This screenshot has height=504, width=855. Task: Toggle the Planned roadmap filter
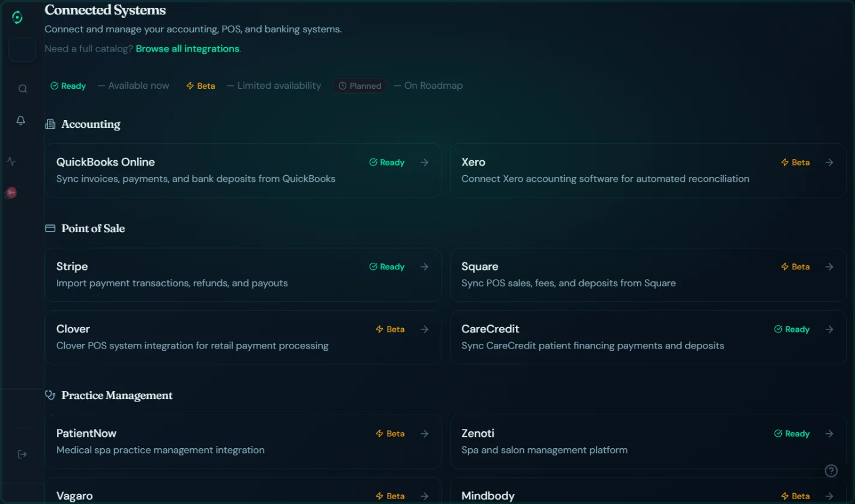pos(359,85)
